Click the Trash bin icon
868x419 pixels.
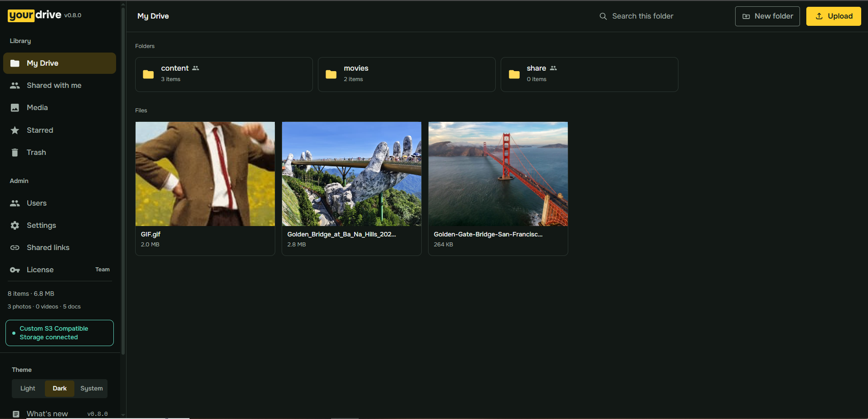point(15,153)
